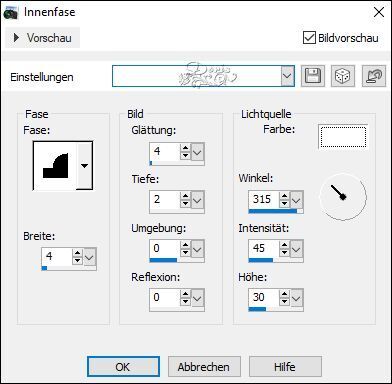Screen dimensions: 392x384
Task: Click the Höhe blue slider bar
Action: click(x=257, y=309)
